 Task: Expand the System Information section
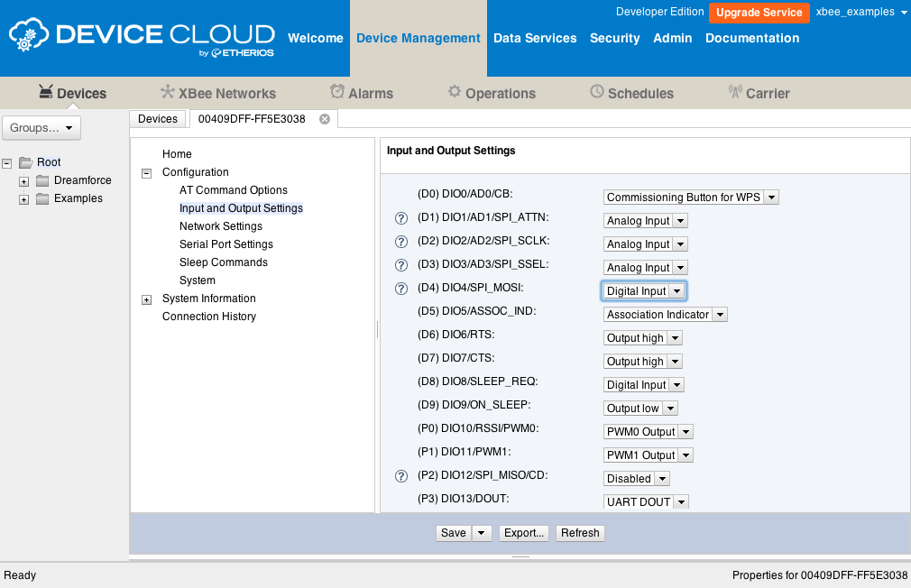146,299
